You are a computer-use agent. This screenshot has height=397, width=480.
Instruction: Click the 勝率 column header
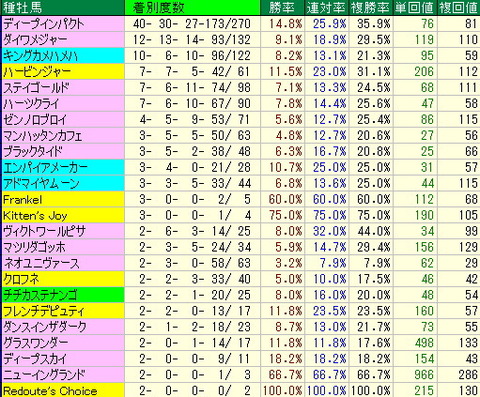[282, 8]
